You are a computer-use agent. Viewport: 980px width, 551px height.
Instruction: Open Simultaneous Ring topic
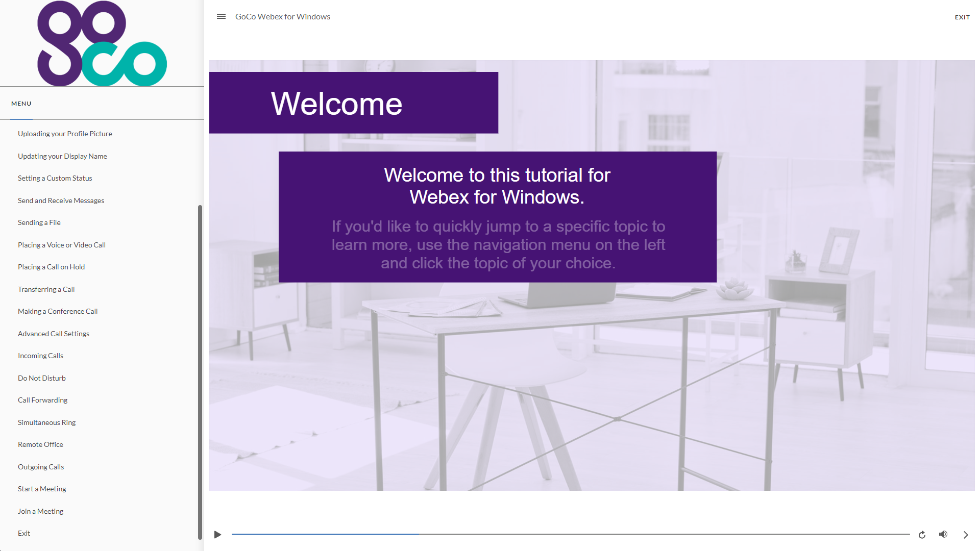click(x=46, y=422)
